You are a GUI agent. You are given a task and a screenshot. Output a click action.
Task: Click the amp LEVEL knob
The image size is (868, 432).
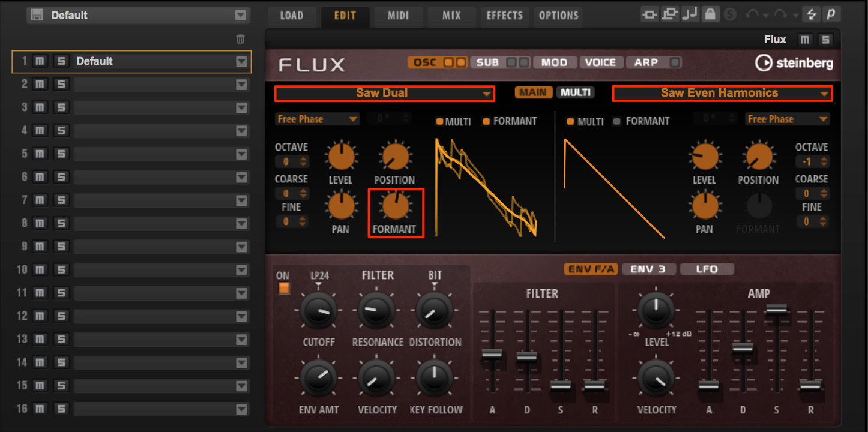point(656,311)
